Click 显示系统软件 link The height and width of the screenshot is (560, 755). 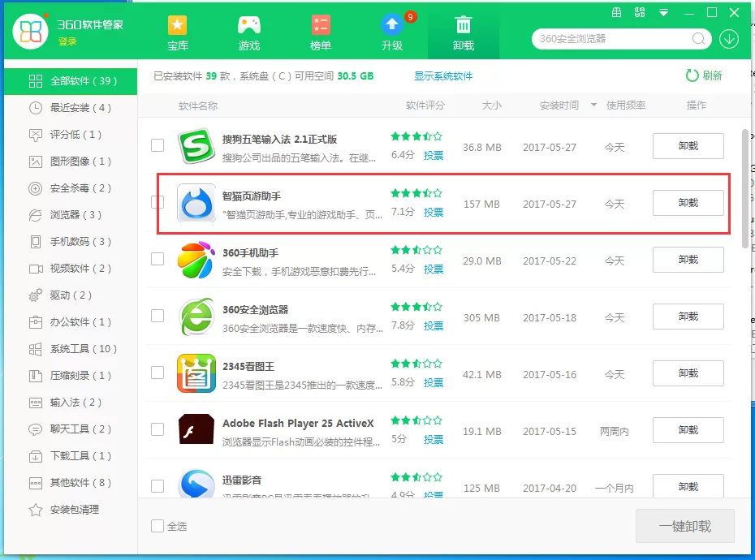[443, 76]
